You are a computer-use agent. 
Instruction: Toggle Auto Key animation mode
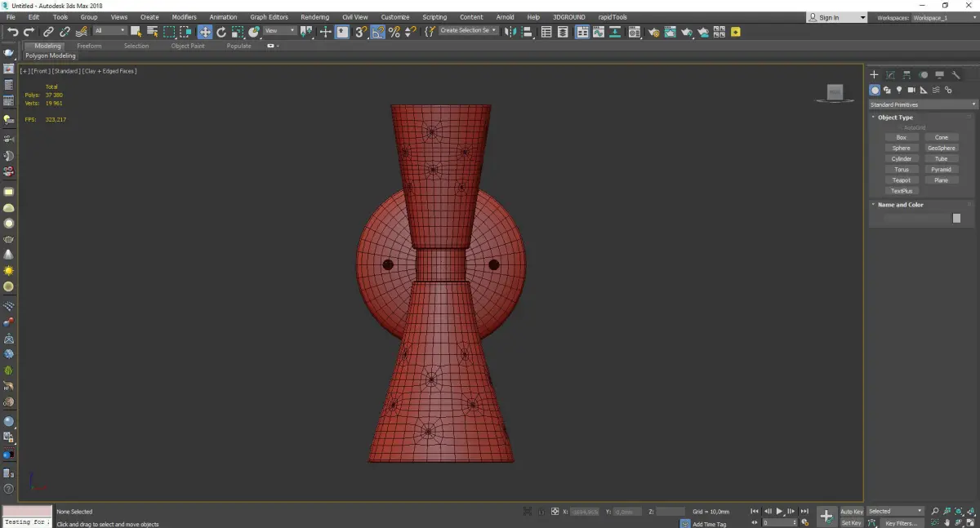point(851,512)
